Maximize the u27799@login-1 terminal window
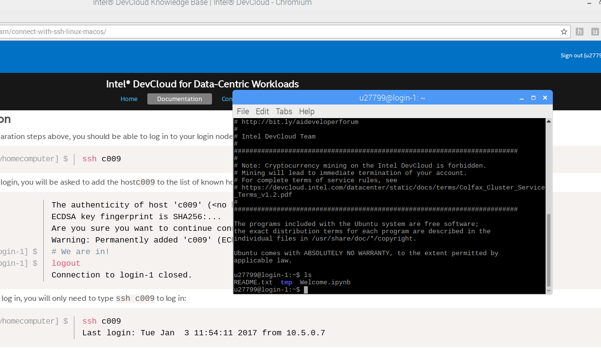 pyautogui.click(x=533, y=98)
